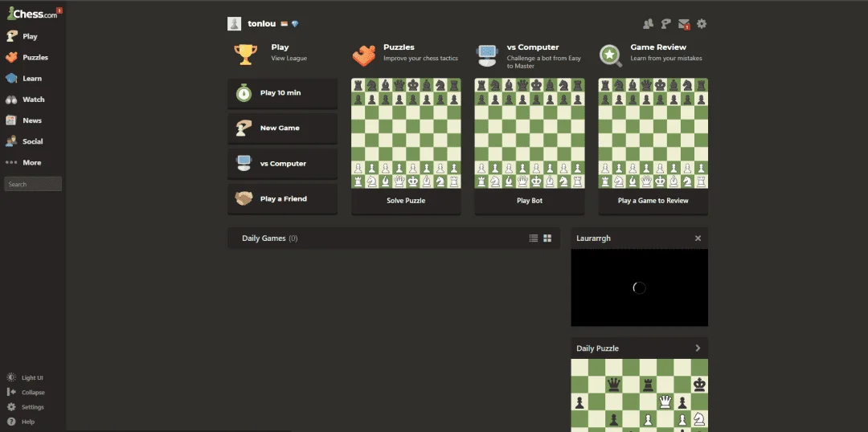Open the Daily Puzzle heading

(597, 348)
